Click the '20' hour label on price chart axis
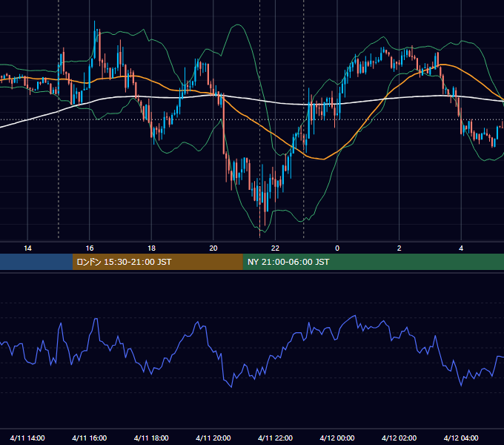Image resolution: width=504 pixels, height=445 pixels. pyautogui.click(x=213, y=248)
